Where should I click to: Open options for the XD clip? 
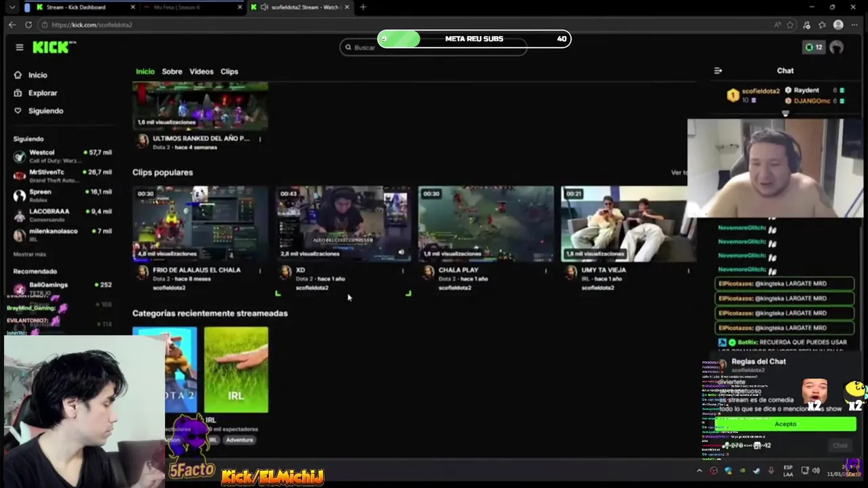pos(403,270)
